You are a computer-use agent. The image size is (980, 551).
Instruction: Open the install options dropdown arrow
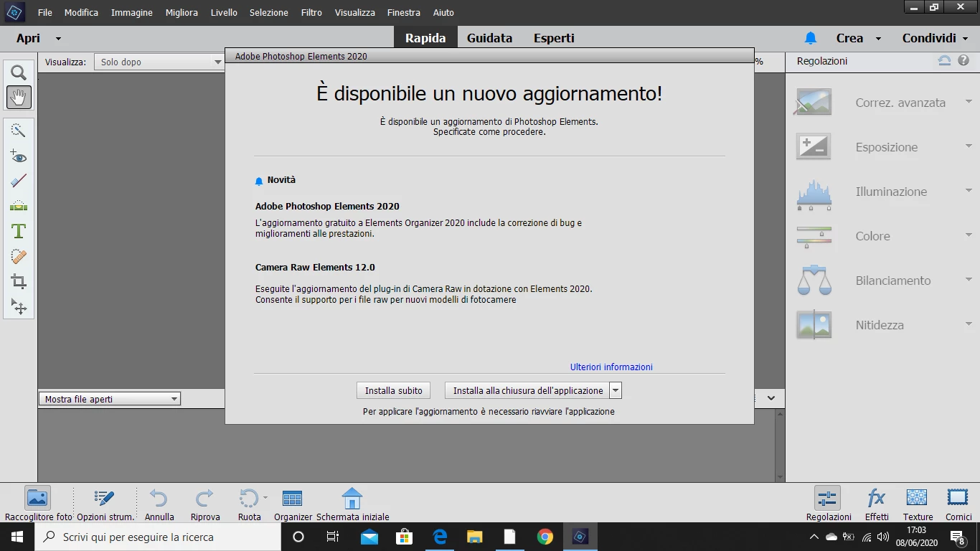click(616, 390)
